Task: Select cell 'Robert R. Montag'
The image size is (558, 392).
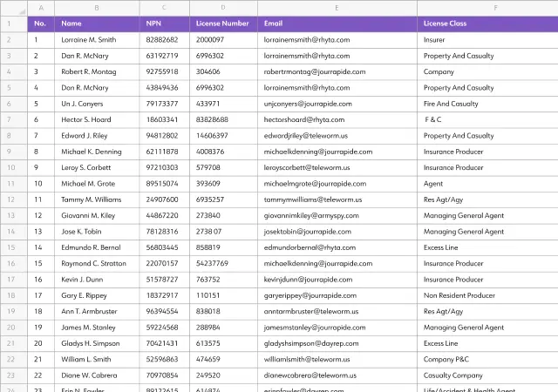Action: 97,71
